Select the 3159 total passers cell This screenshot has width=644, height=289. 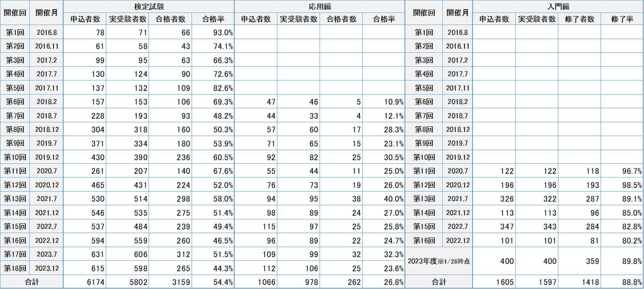(170, 282)
